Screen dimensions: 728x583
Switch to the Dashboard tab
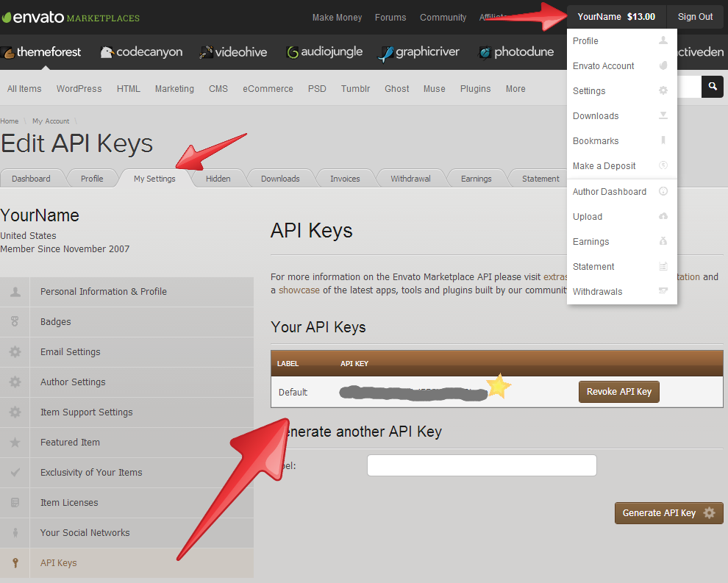(31, 179)
